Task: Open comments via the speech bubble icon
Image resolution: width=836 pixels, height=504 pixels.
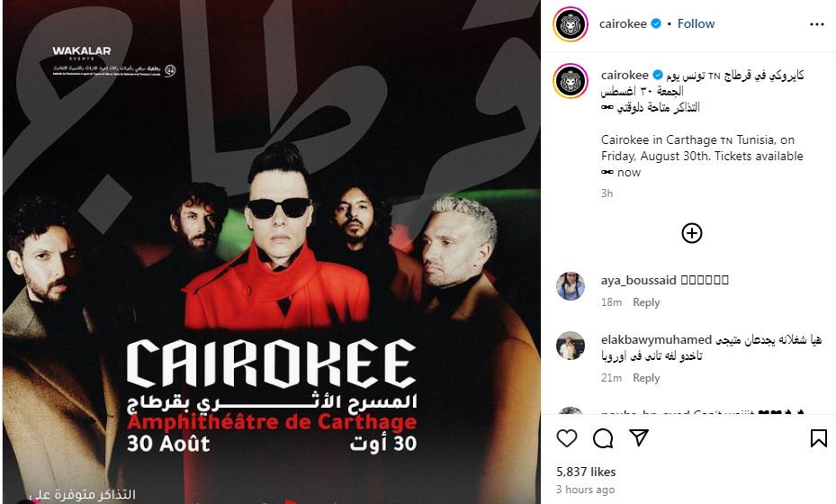Action: pyautogui.click(x=603, y=438)
